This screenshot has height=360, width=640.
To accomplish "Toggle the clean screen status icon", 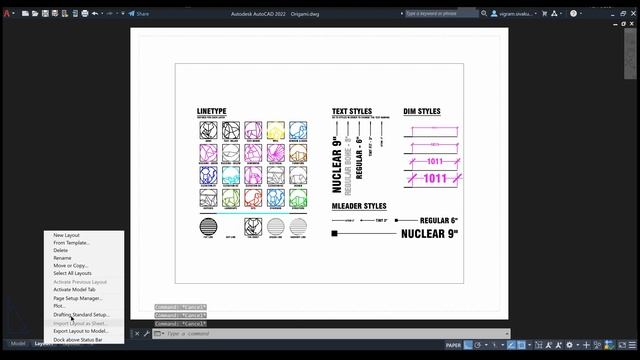I will [622, 345].
